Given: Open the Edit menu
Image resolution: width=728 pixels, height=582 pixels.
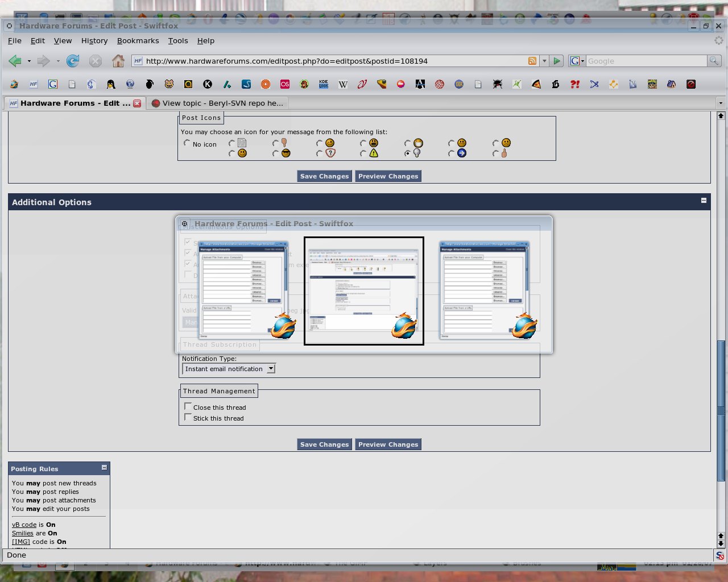Looking at the screenshot, I should 38,40.
